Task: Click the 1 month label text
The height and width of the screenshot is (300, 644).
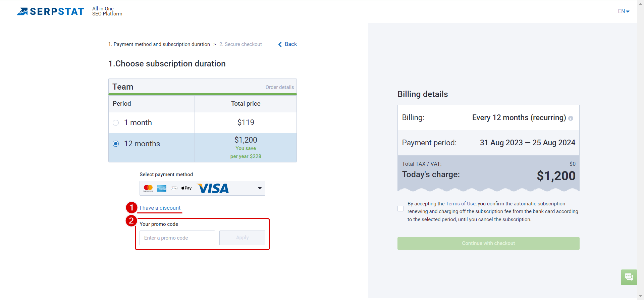Action: point(138,123)
